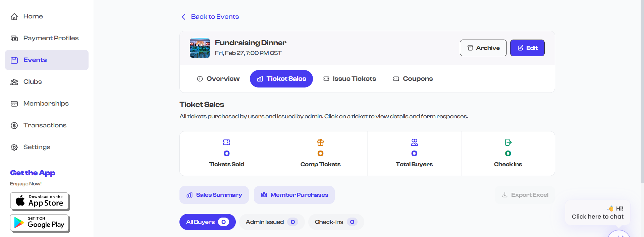Click the Comp Tickets label
Screen dimensions: 644x237
pos(321,164)
